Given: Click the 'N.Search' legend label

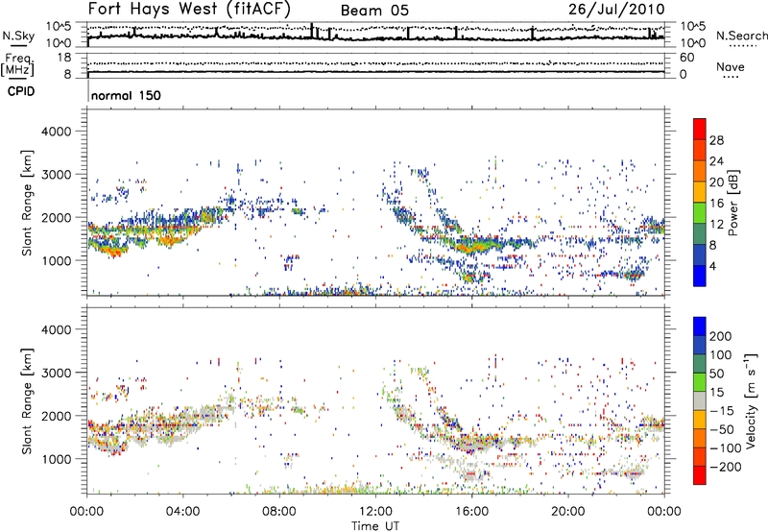Looking at the screenshot, I should [741, 36].
